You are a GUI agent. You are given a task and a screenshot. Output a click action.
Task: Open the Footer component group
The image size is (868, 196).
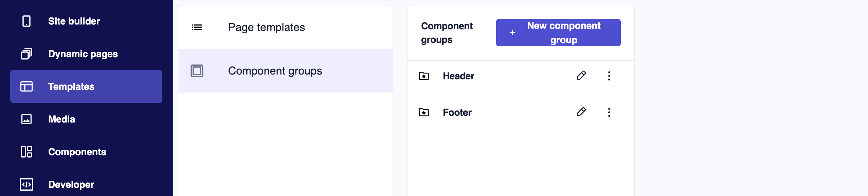[457, 112]
